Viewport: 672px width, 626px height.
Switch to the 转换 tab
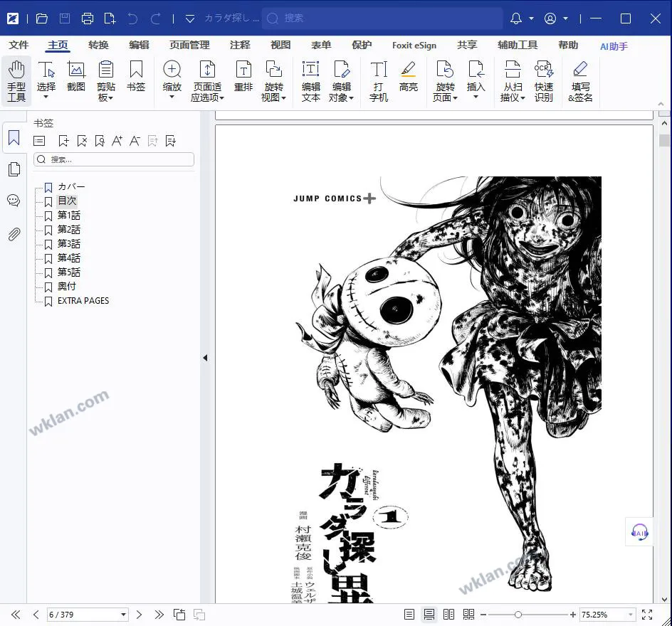point(98,45)
